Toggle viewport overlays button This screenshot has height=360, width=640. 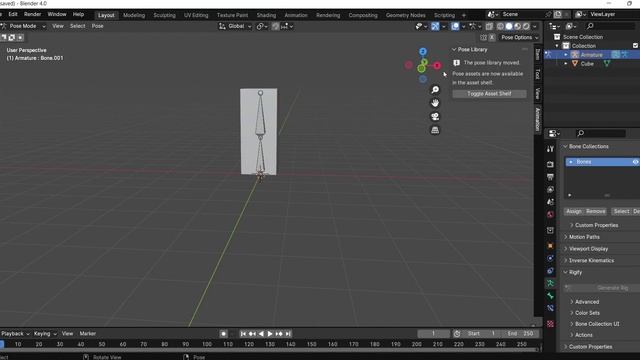pyautogui.click(x=455, y=26)
